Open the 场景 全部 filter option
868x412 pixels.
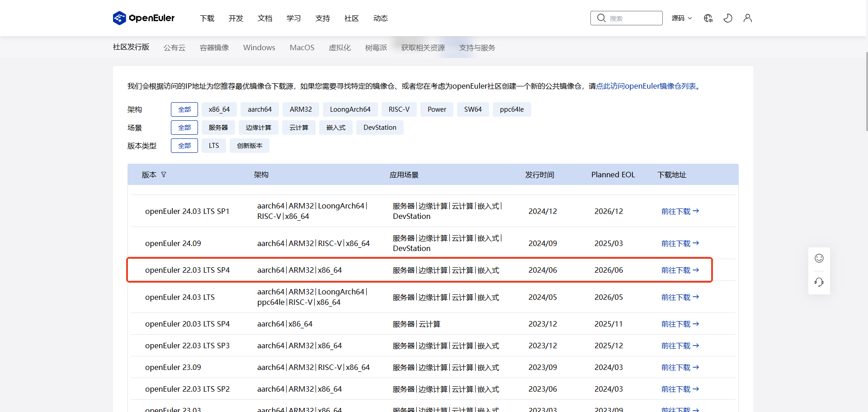[184, 127]
